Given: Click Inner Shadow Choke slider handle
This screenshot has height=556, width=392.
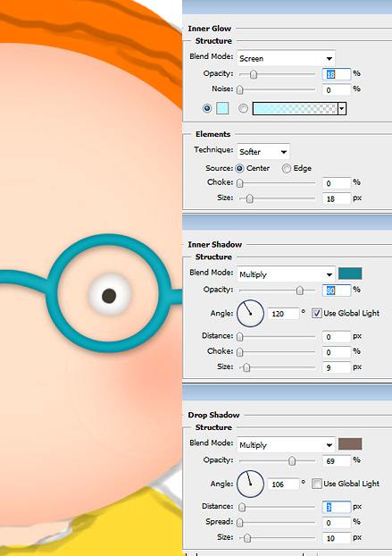Looking at the screenshot, I should pos(240,352).
